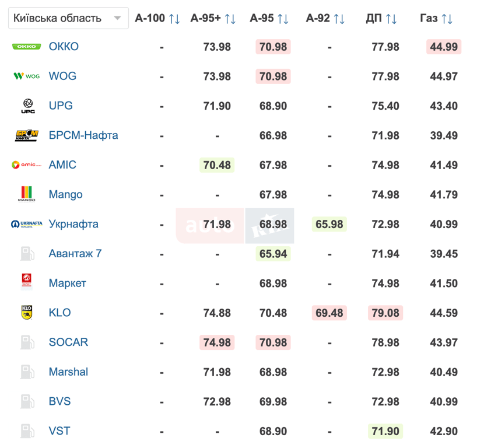Click the БРСМ-Нафта logo icon
The width and height of the screenshot is (484, 448).
click(27, 135)
